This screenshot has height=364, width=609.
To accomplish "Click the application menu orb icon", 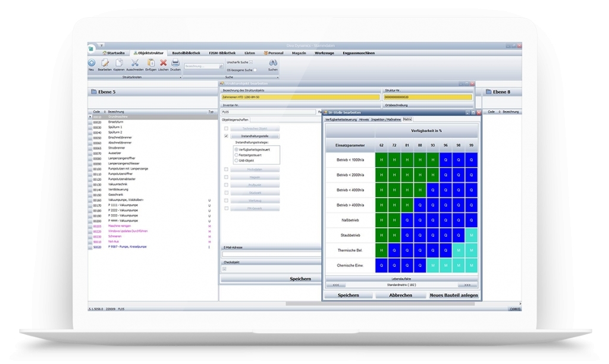I will coord(91,49).
